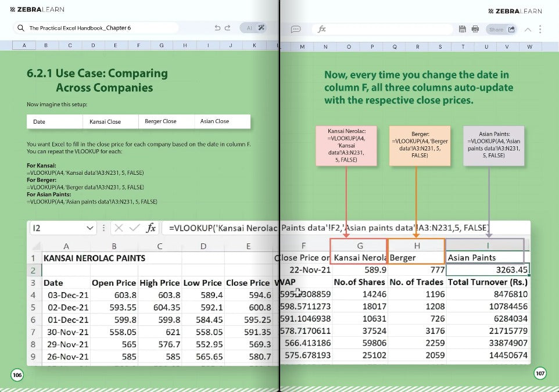
Task: Select Excel column header H
Action: [417, 246]
